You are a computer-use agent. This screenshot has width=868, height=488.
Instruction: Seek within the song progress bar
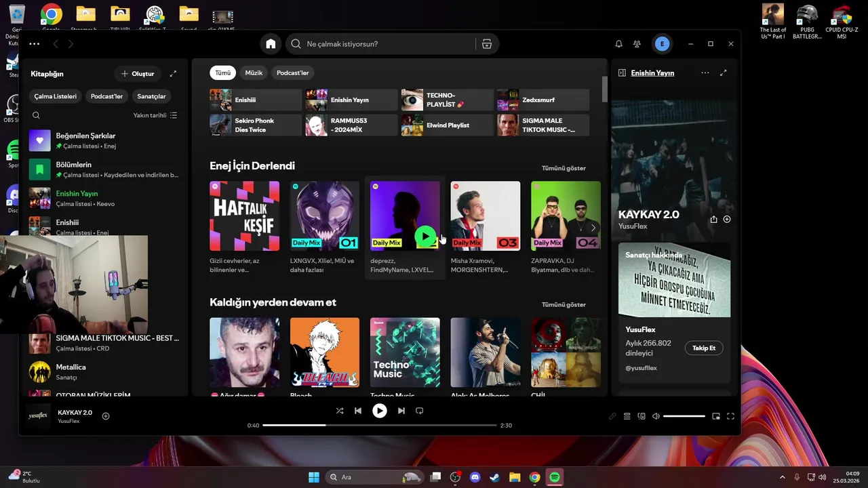(x=380, y=425)
